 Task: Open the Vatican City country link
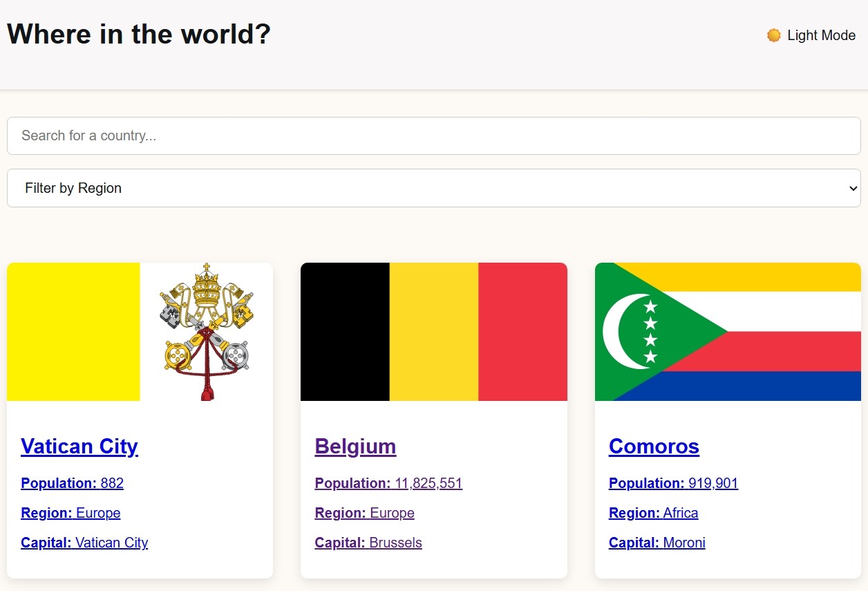(79, 447)
